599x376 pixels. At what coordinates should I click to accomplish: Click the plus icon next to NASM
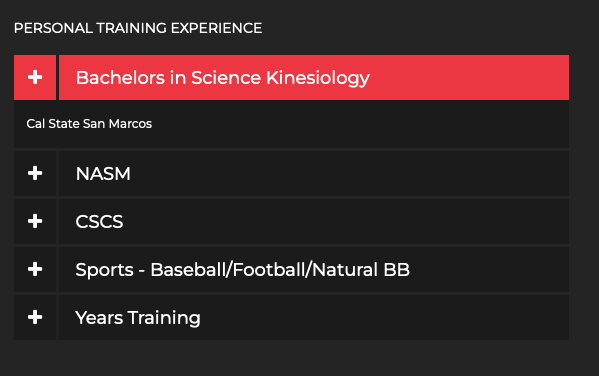[x=35, y=173]
